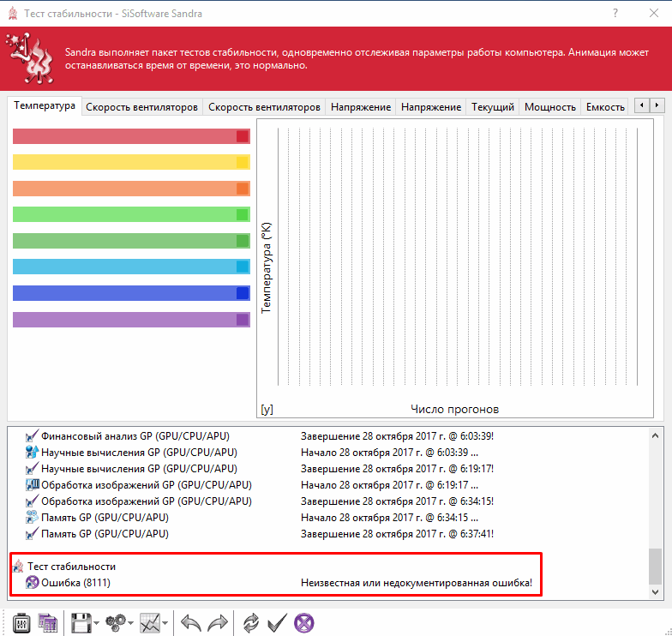Screen dimensions: 672x636
Task: Click the Back arrow toolbar icon
Action: [191, 622]
